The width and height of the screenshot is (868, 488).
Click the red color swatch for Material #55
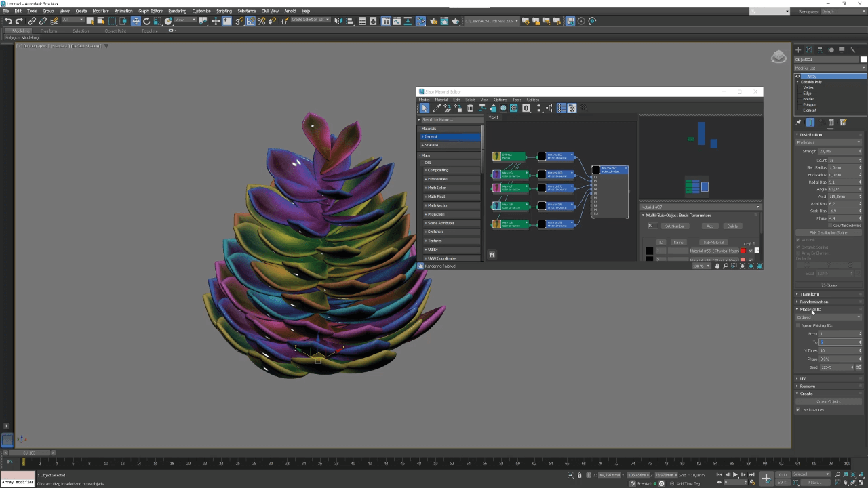(x=743, y=251)
